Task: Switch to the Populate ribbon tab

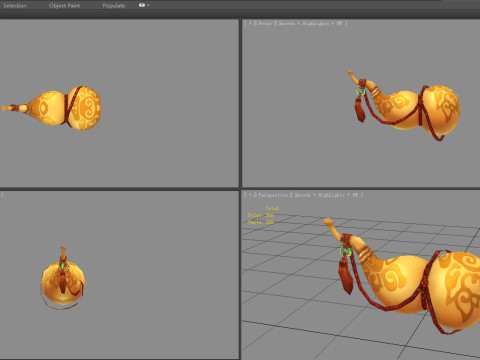Action: [x=114, y=6]
